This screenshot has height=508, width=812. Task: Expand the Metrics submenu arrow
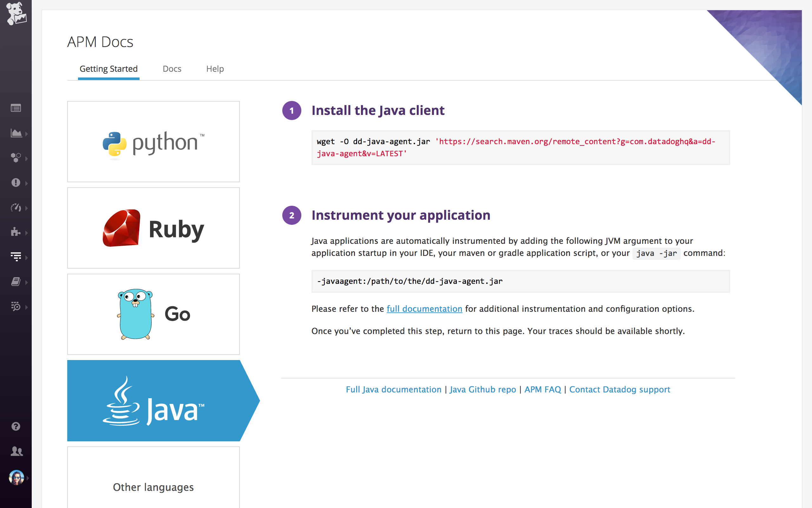[27, 208]
